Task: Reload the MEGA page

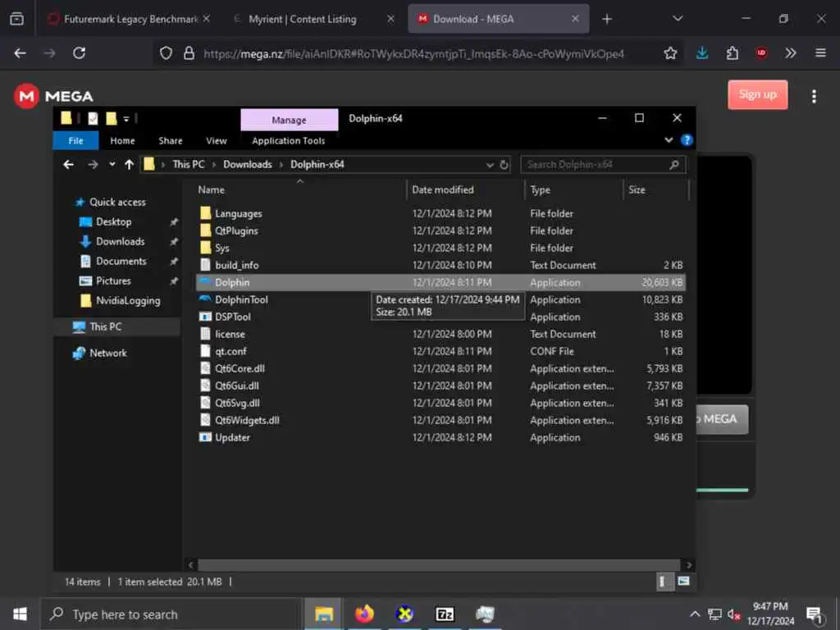Action: 80,53
